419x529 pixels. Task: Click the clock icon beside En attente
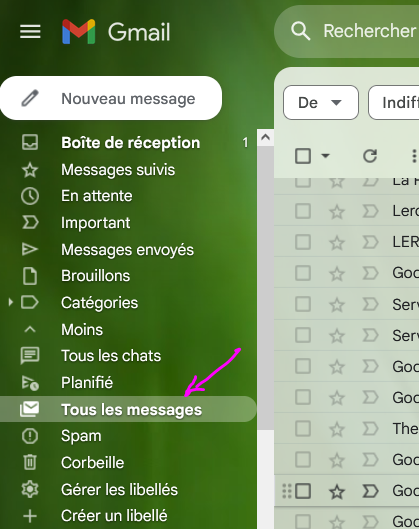(30, 196)
